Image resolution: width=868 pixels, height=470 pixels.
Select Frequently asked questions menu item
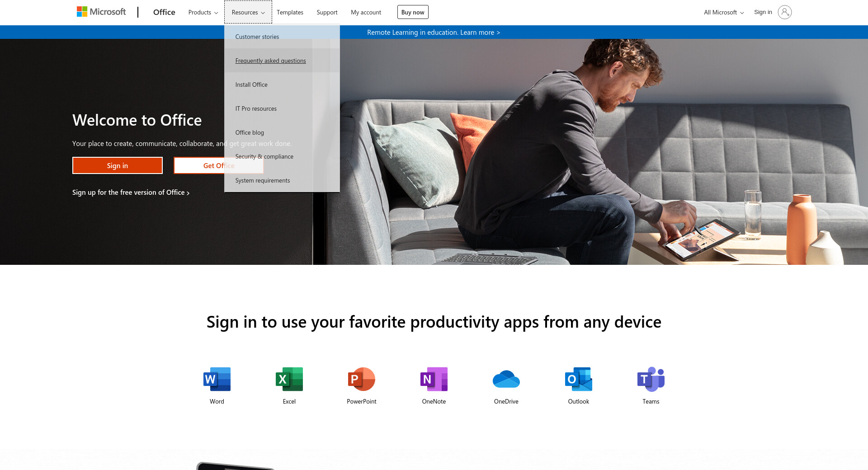270,61
